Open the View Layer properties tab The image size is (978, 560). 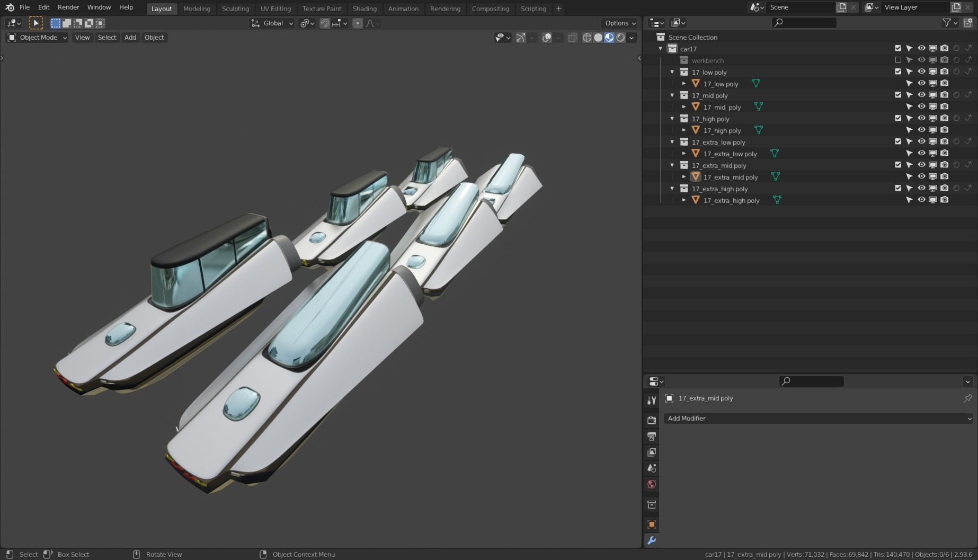tap(652, 452)
